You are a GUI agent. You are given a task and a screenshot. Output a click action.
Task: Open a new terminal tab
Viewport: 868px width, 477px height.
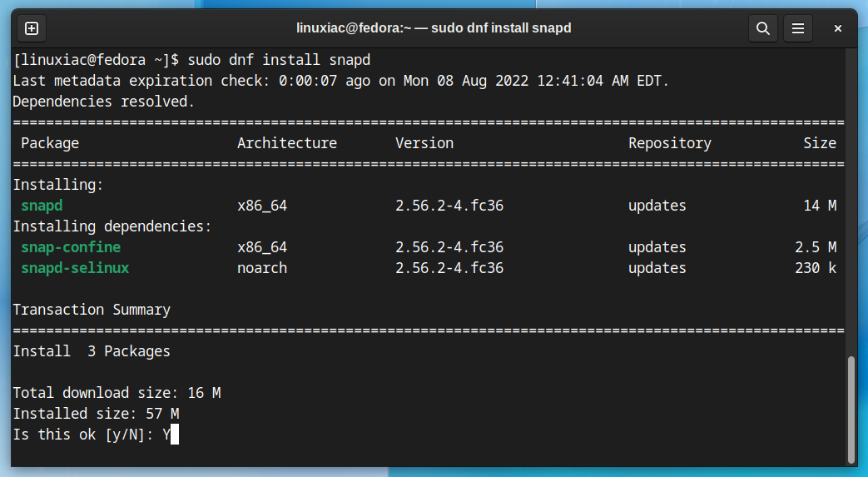[32, 28]
